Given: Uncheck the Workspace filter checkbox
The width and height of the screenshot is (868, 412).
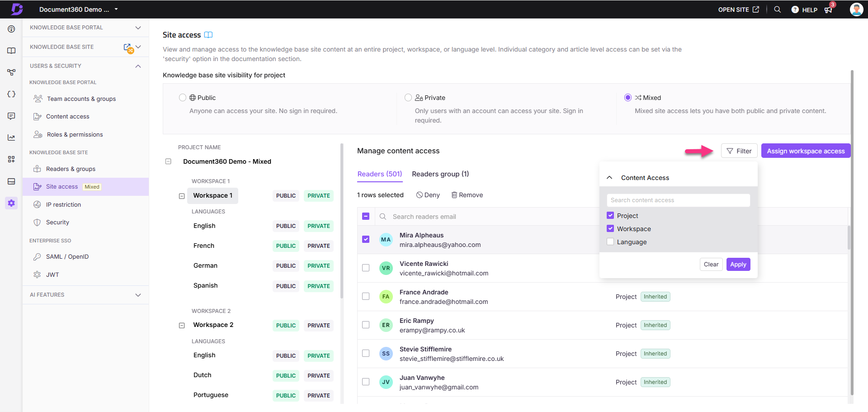Looking at the screenshot, I should (610, 229).
